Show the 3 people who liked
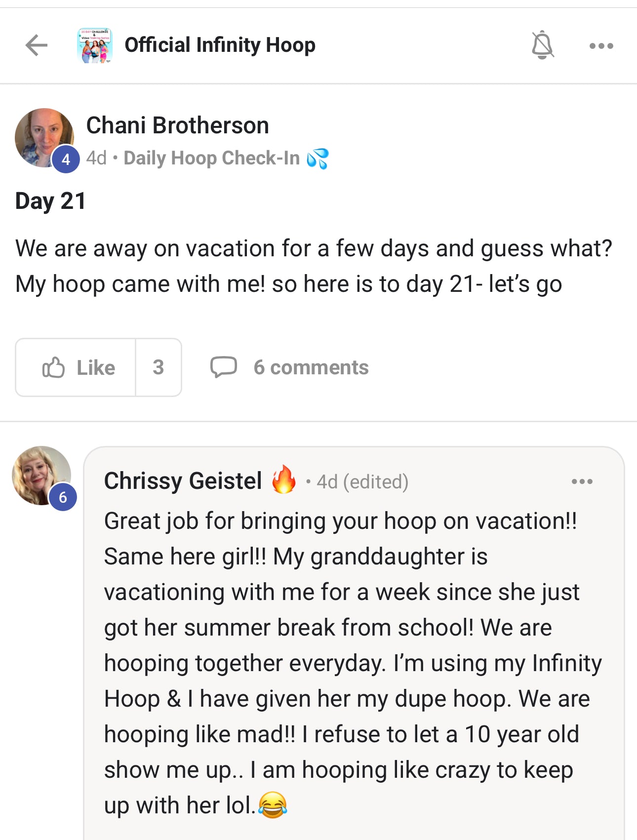Viewport: 637px width, 840px height. point(158,367)
